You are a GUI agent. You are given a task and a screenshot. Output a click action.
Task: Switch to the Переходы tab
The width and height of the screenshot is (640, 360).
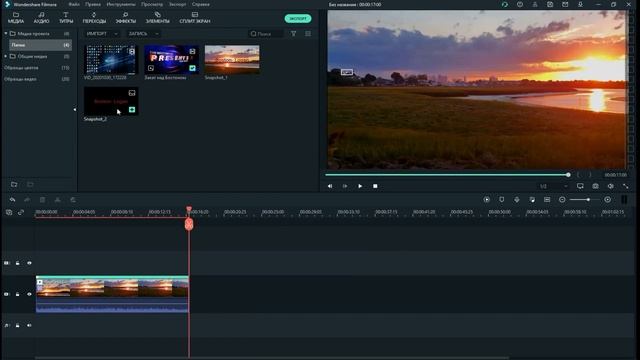click(94, 18)
